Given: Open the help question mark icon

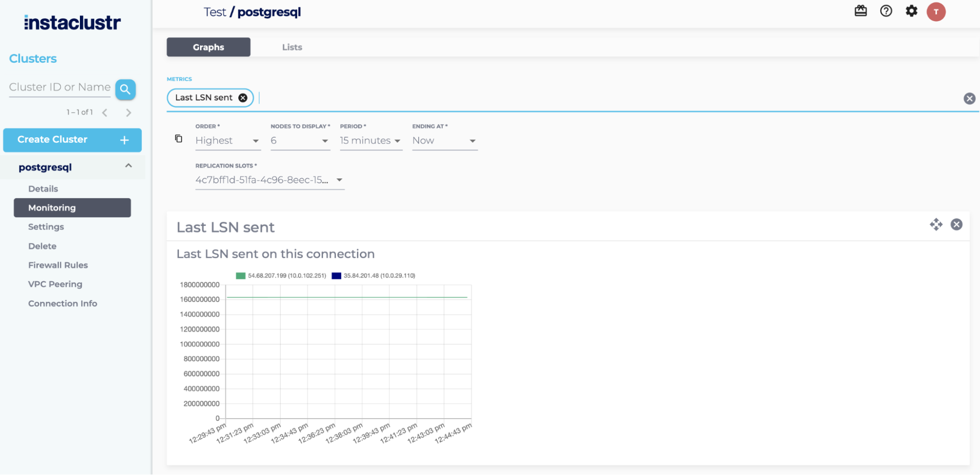Looking at the screenshot, I should pos(886,11).
